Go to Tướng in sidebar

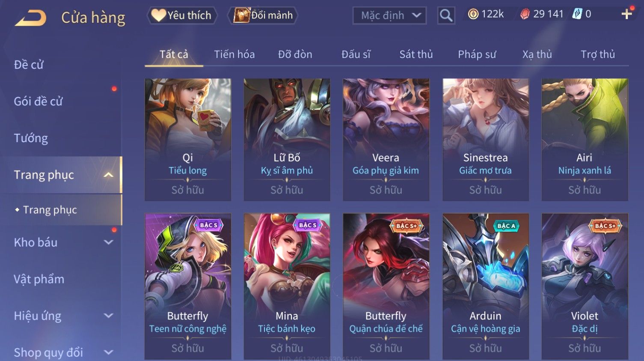(x=31, y=138)
